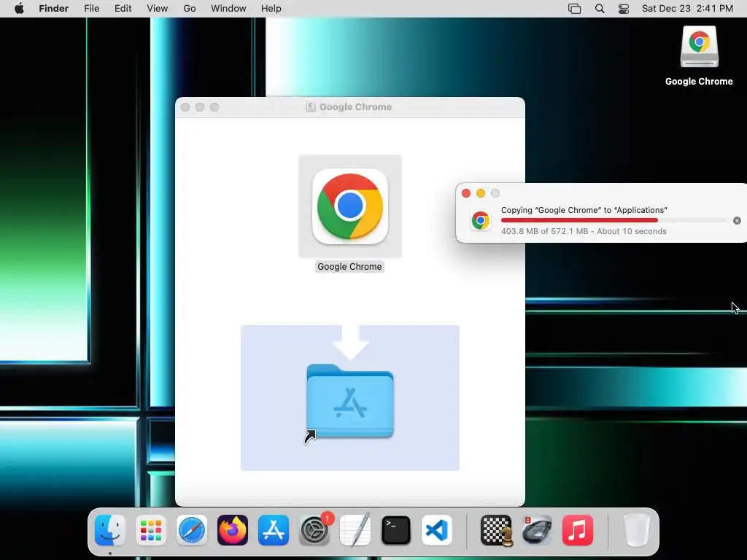Launch Music from the Dock
The height and width of the screenshot is (560, 747).
pos(578,530)
